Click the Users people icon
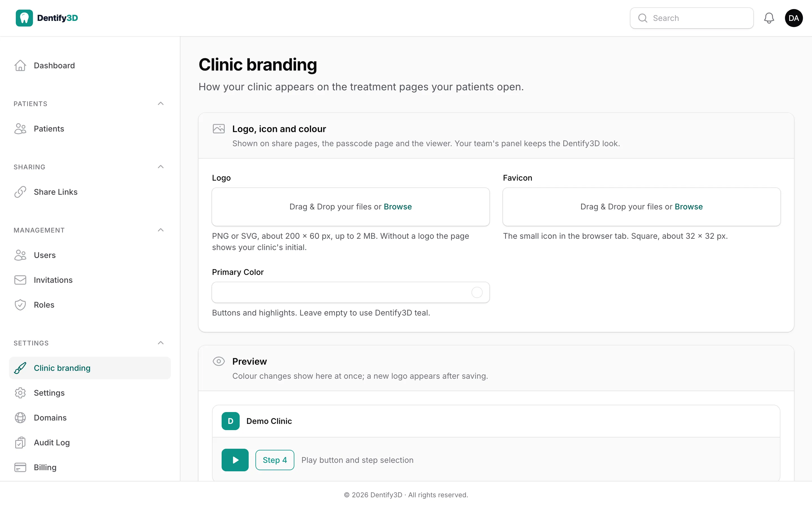Viewport: 812px width, 508px height. 20,255
